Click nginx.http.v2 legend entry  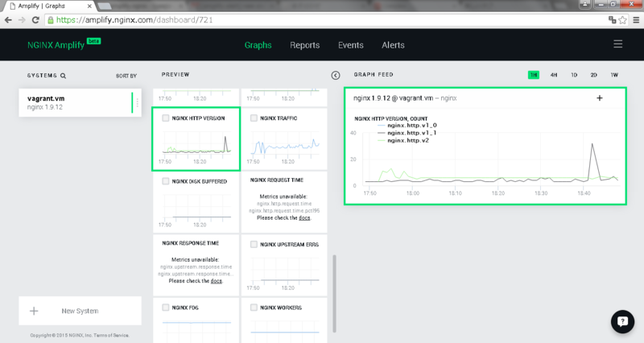pos(403,140)
